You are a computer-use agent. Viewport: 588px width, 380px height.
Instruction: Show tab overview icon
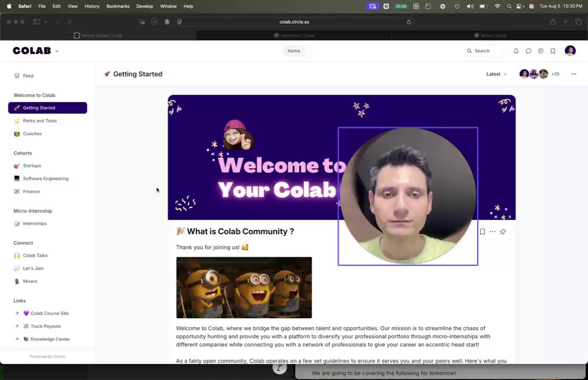pyautogui.click(x=578, y=22)
